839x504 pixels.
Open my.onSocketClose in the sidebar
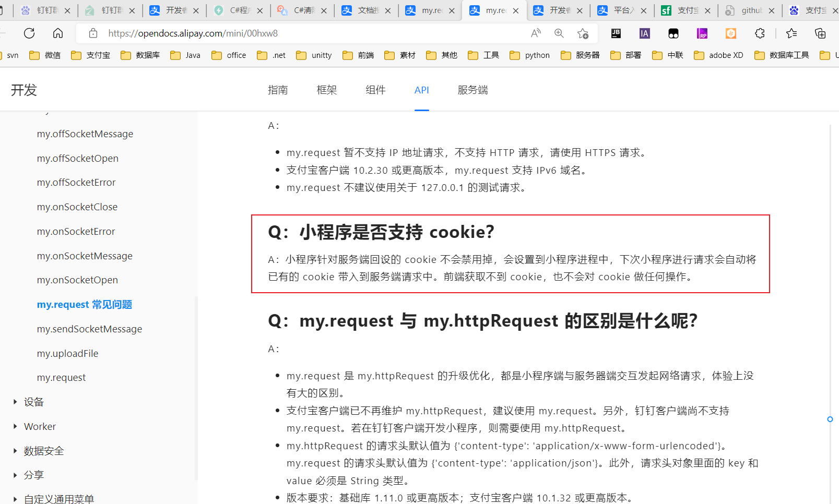pos(77,207)
